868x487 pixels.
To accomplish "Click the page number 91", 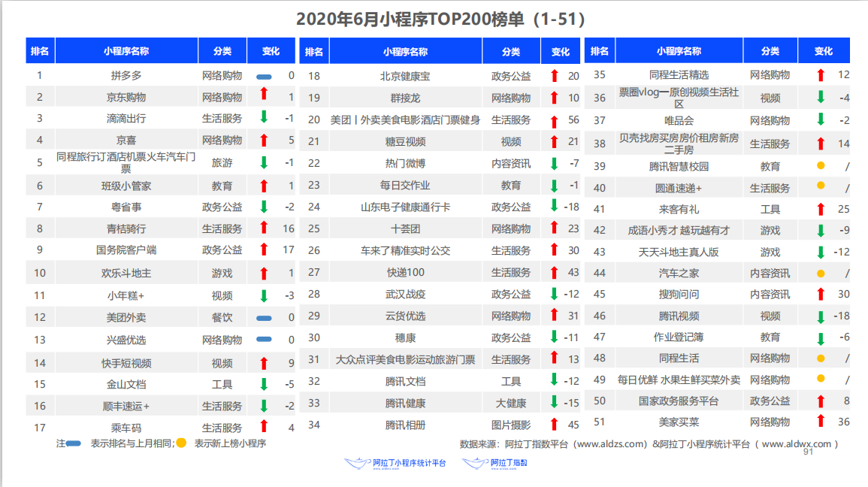I will (x=809, y=452).
